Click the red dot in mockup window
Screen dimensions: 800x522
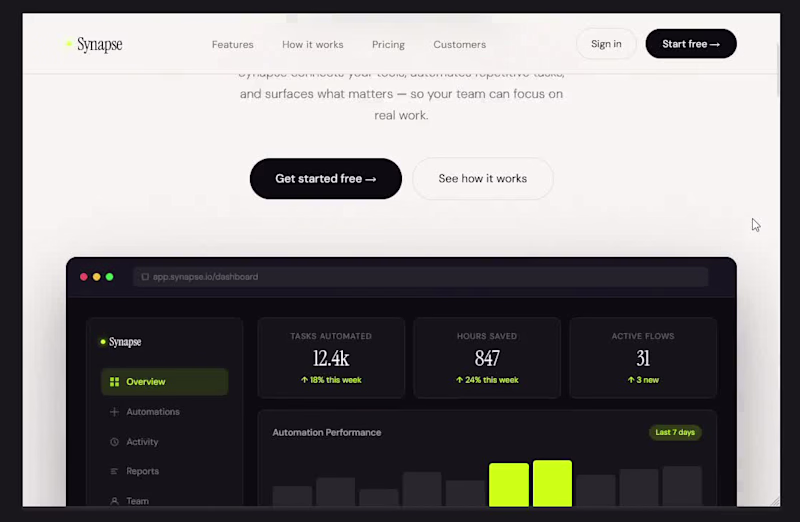84,277
